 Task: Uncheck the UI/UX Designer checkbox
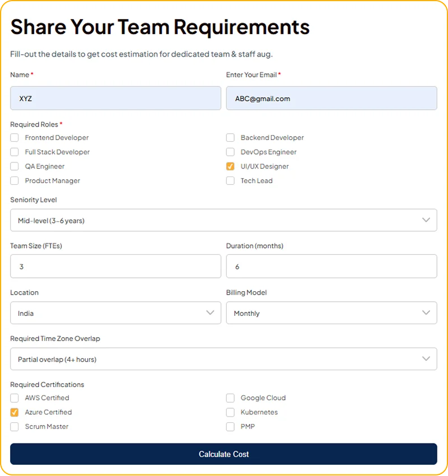click(230, 166)
